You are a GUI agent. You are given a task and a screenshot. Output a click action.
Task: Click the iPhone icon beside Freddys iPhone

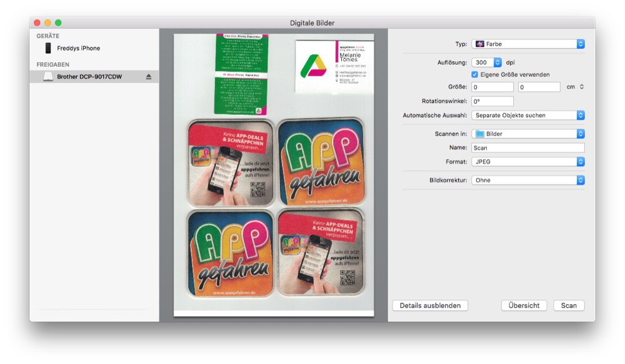(48, 48)
